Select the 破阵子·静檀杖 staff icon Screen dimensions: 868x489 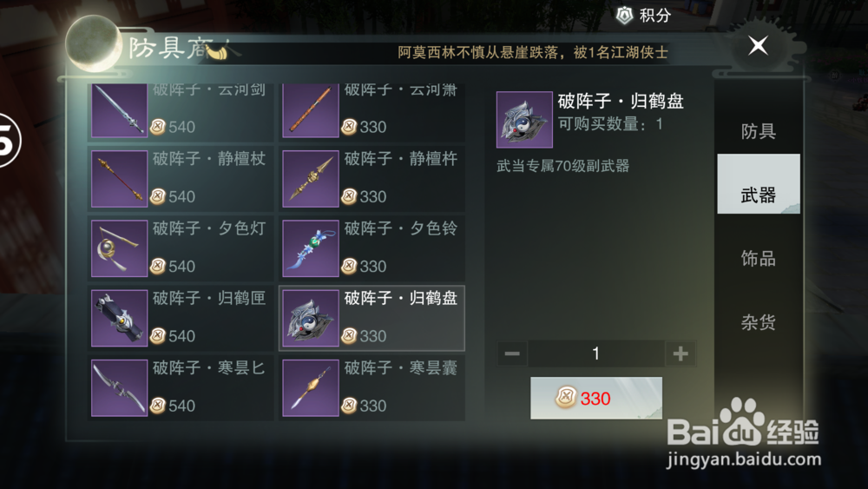(119, 179)
